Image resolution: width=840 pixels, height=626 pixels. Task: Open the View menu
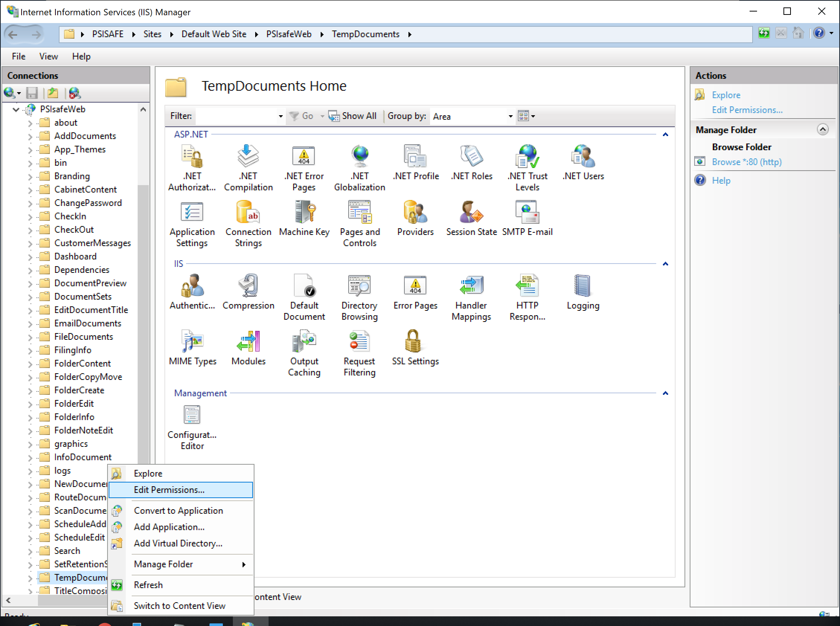[x=48, y=57]
